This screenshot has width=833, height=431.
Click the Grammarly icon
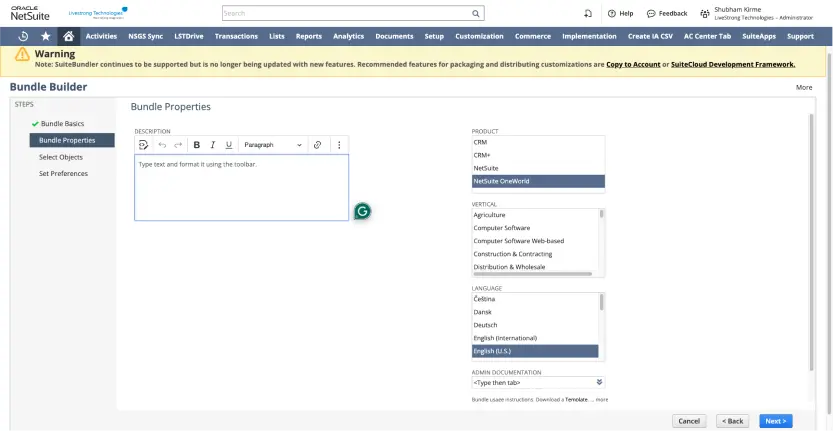(362, 212)
